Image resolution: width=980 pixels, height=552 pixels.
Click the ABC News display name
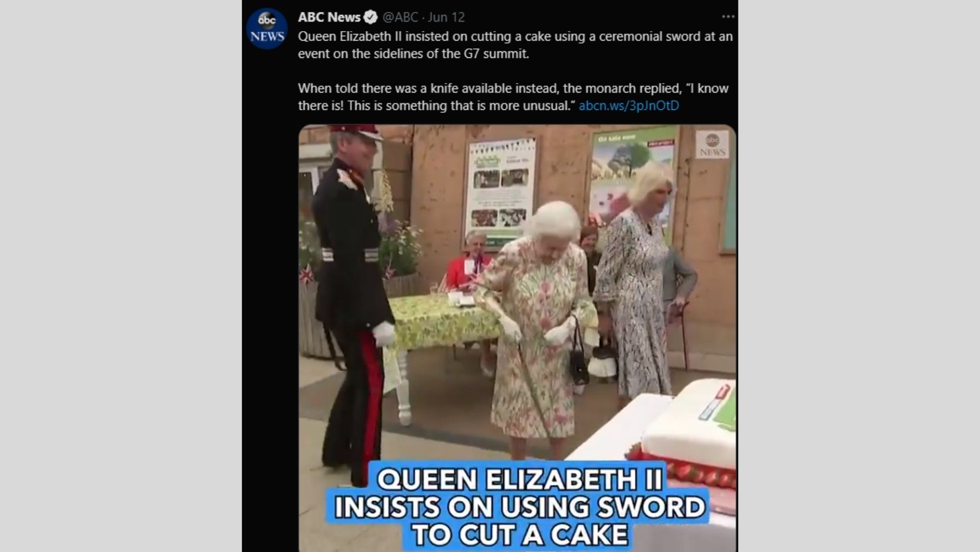coord(329,17)
